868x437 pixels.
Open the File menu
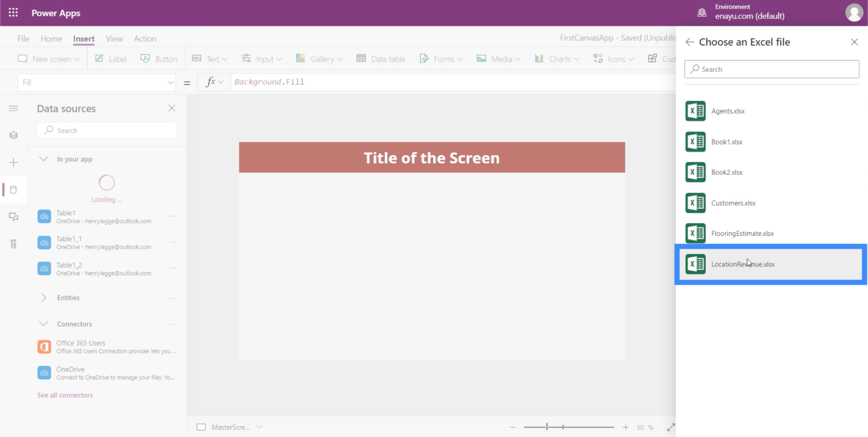23,39
